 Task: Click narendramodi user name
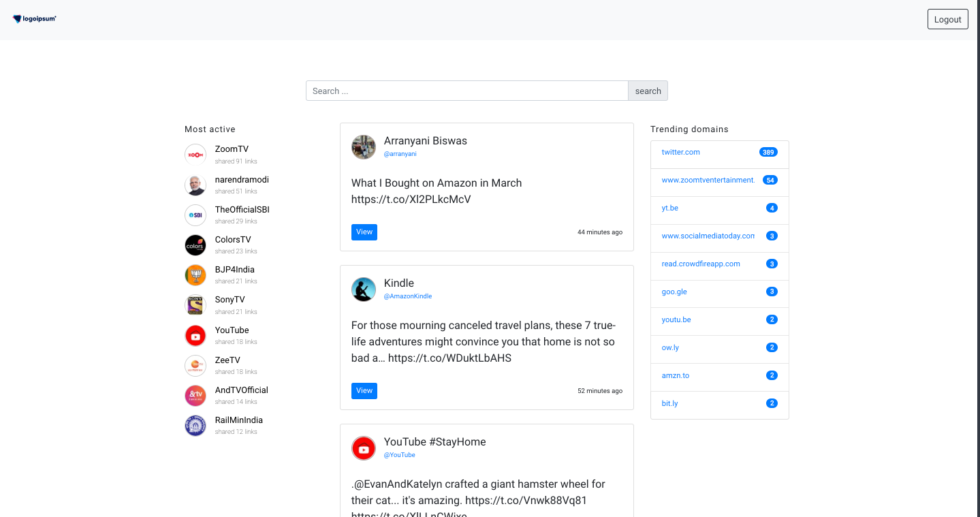point(242,180)
